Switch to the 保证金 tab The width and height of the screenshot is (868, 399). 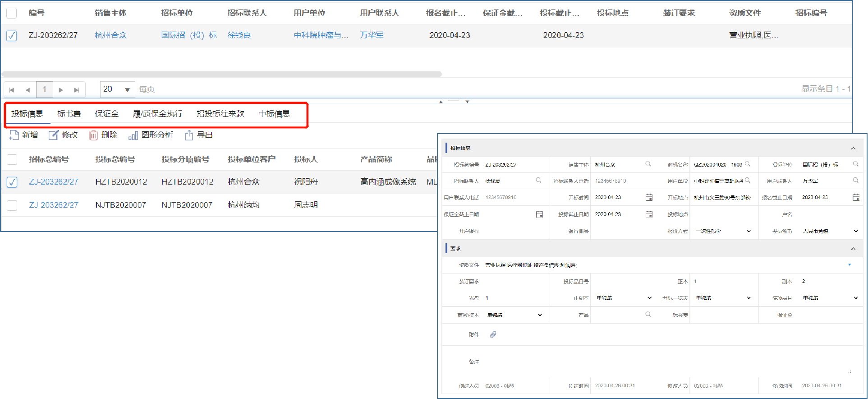(x=107, y=114)
